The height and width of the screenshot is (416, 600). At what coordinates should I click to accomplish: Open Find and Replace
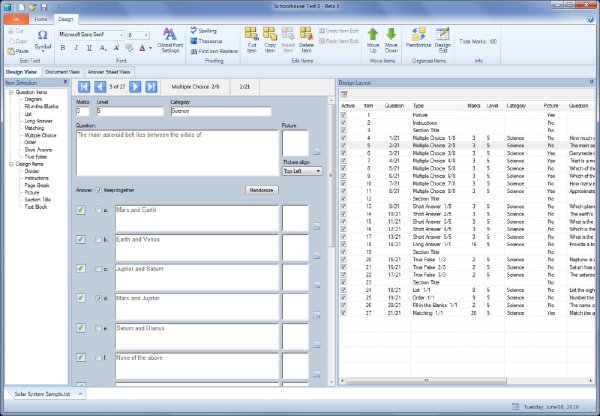214,51
